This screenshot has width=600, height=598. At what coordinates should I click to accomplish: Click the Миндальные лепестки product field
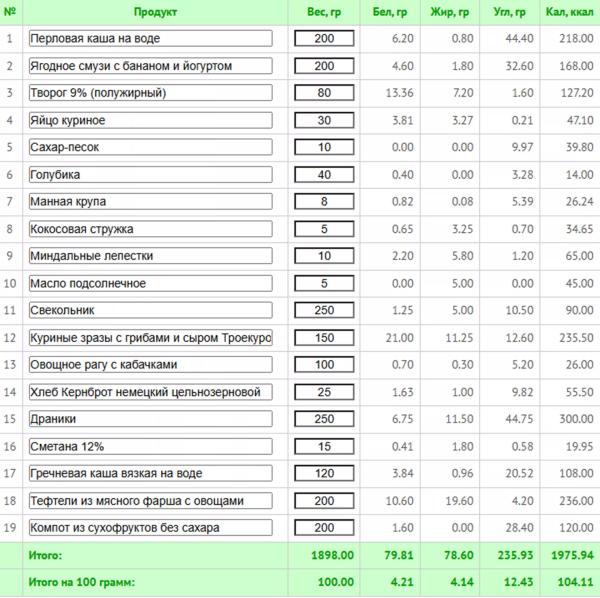click(150, 256)
